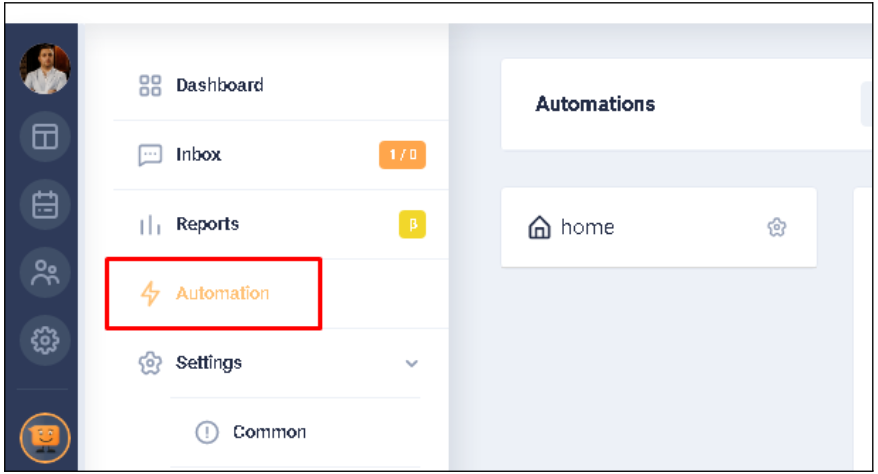
Task: Go to the Dashboard menu item
Action: pyautogui.click(x=220, y=85)
